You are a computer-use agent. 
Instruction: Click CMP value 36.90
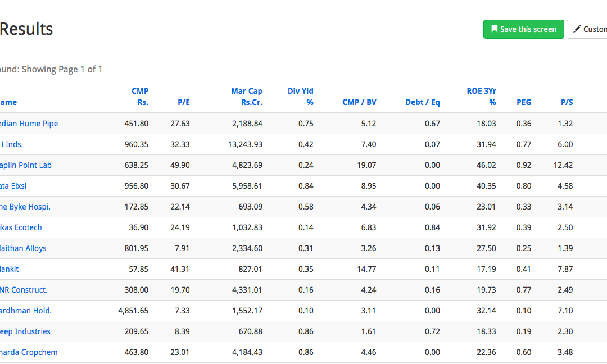click(x=139, y=228)
